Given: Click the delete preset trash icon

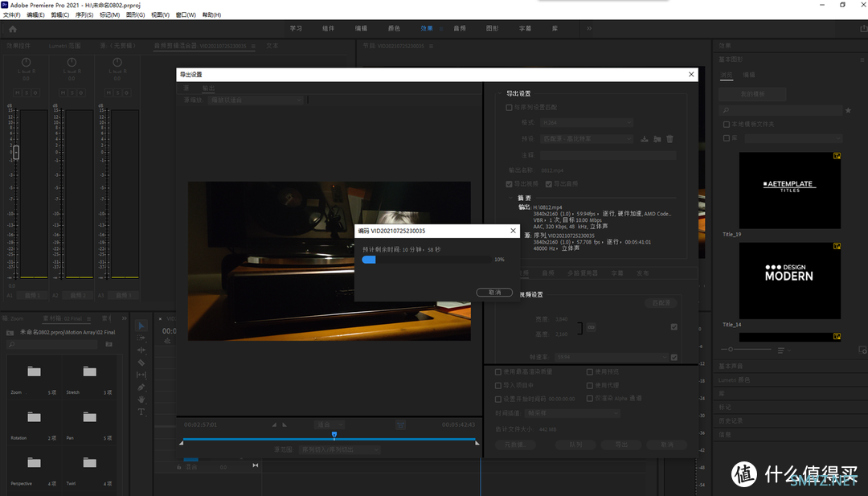Looking at the screenshot, I should [x=669, y=139].
